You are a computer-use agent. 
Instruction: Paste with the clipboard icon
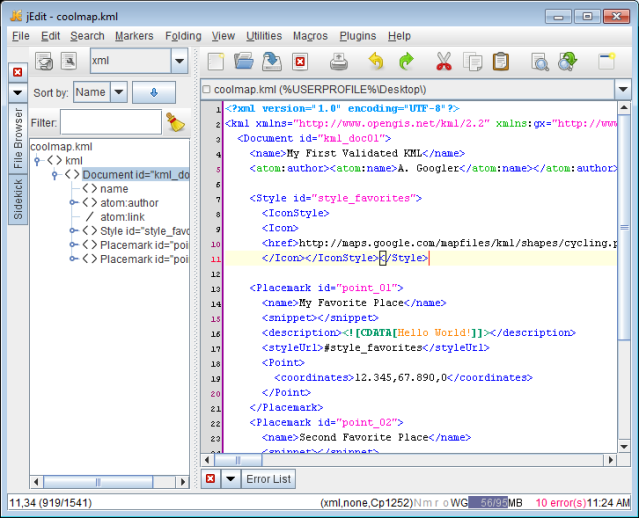click(501, 62)
